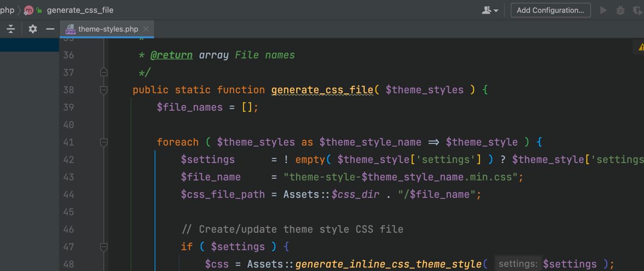Click the Add Configuration... button
This screenshot has width=644, height=271.
pyautogui.click(x=550, y=10)
